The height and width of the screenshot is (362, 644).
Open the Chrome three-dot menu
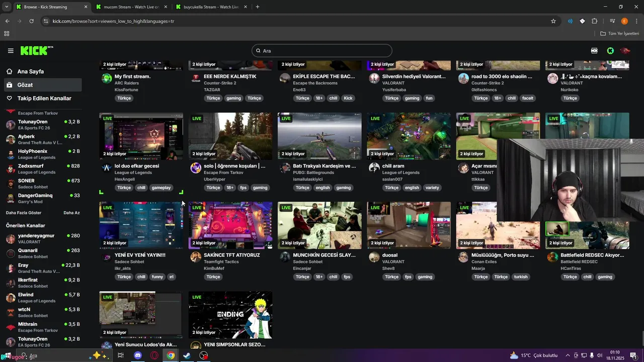pos(636,21)
